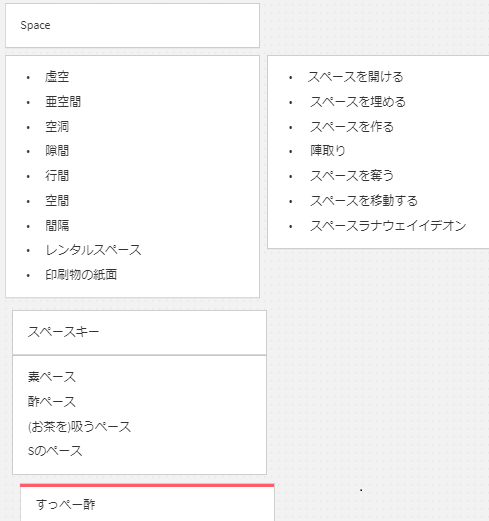Viewport: 489px width, 521px height.
Task: Click the 行間 list item
Action: pyautogui.click(x=57, y=176)
